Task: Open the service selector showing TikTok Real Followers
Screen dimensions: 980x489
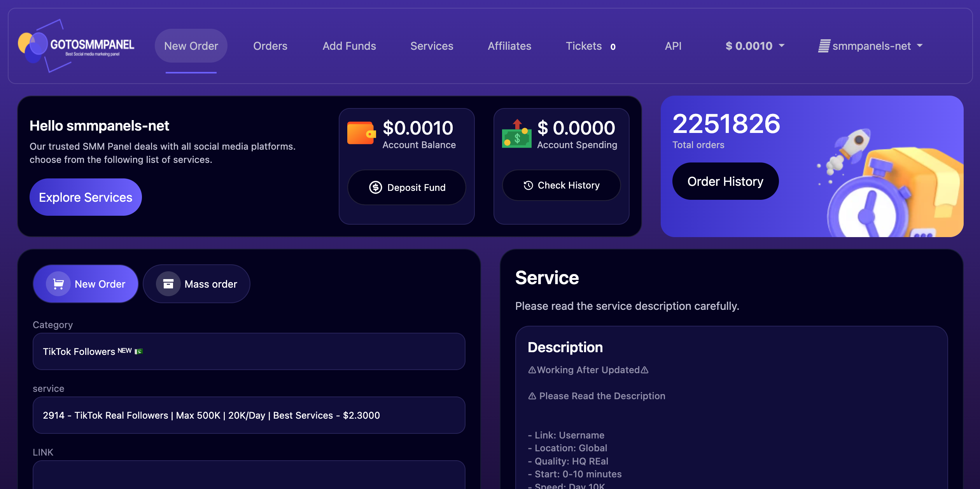Action: click(x=249, y=415)
